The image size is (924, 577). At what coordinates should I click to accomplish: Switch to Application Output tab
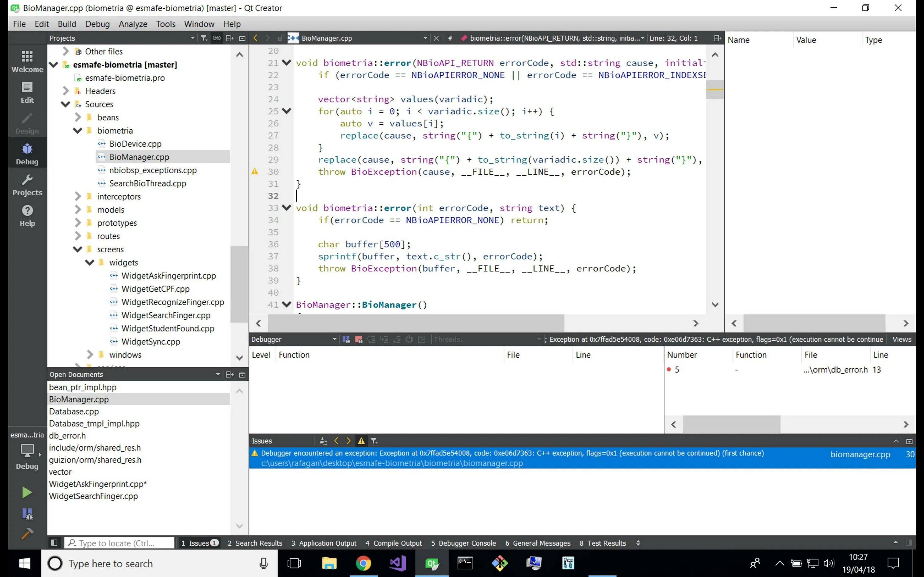click(324, 543)
